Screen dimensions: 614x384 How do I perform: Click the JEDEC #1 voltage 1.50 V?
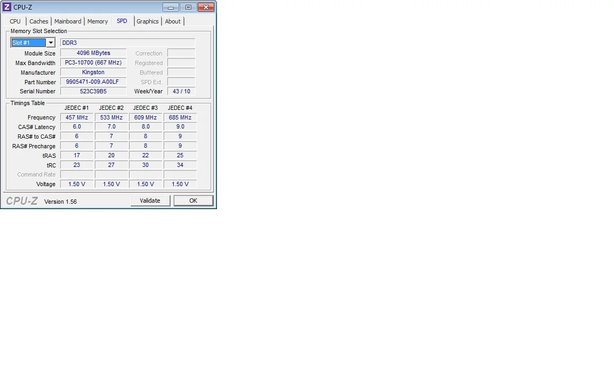[x=77, y=184]
